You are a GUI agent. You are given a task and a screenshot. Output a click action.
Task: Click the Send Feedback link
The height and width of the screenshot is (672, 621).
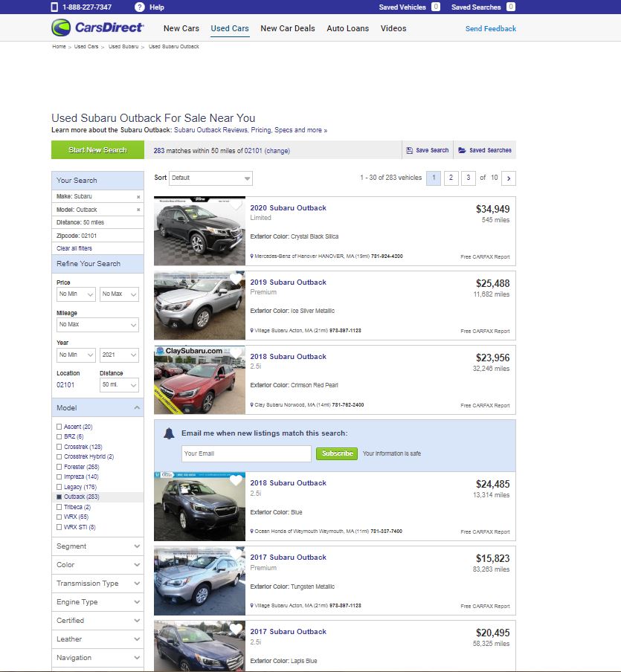point(491,29)
